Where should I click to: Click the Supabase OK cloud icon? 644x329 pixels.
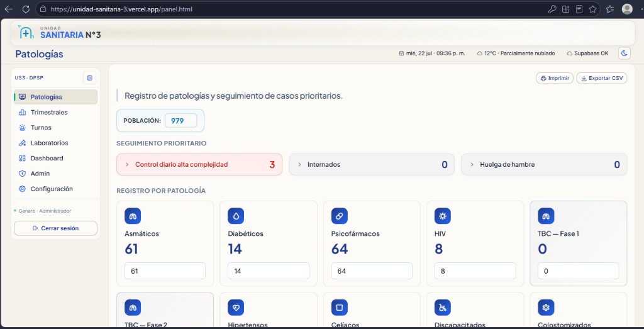coord(569,53)
